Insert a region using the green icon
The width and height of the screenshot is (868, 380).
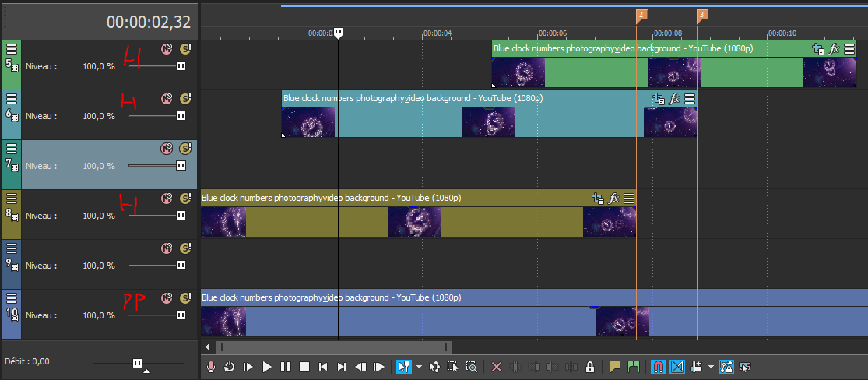633,367
